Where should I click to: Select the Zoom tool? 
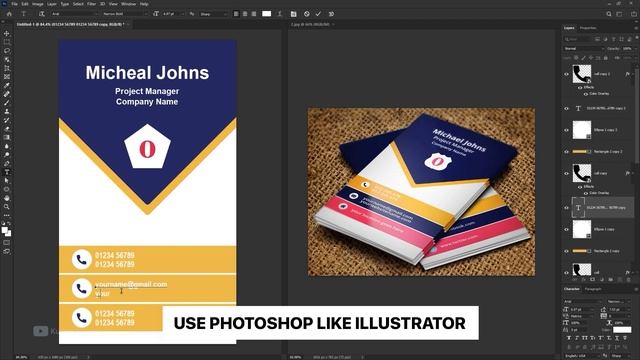(x=7, y=207)
